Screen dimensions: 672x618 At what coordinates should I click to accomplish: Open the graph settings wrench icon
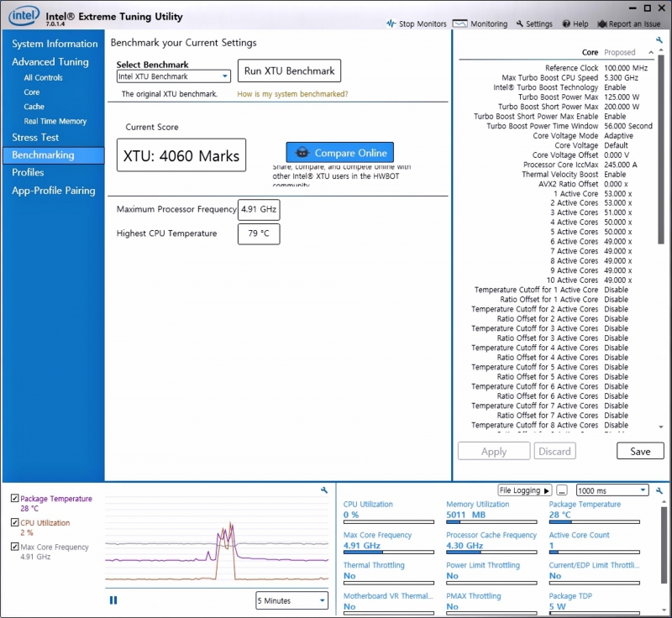click(x=324, y=490)
